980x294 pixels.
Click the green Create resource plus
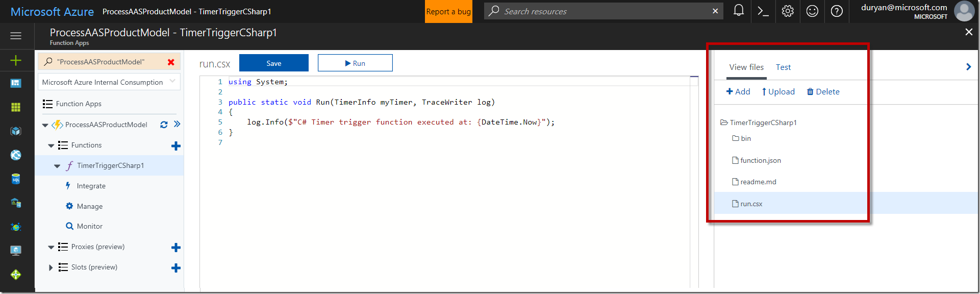tap(16, 61)
